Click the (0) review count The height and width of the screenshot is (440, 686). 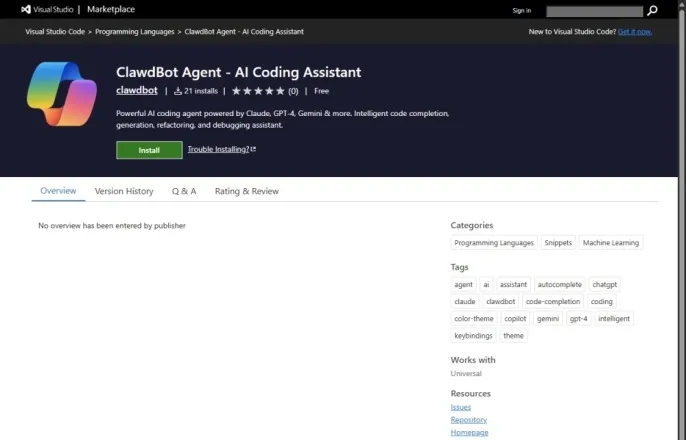[x=293, y=91]
